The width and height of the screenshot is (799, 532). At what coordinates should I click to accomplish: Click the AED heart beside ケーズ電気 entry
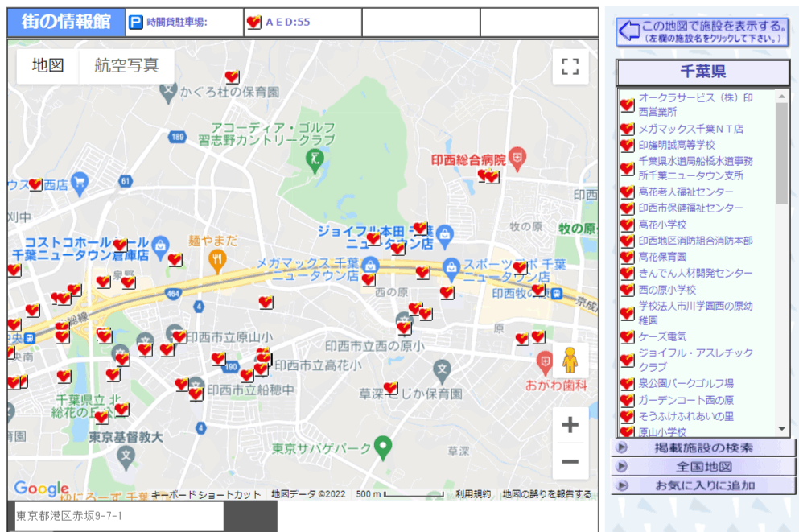(x=628, y=337)
